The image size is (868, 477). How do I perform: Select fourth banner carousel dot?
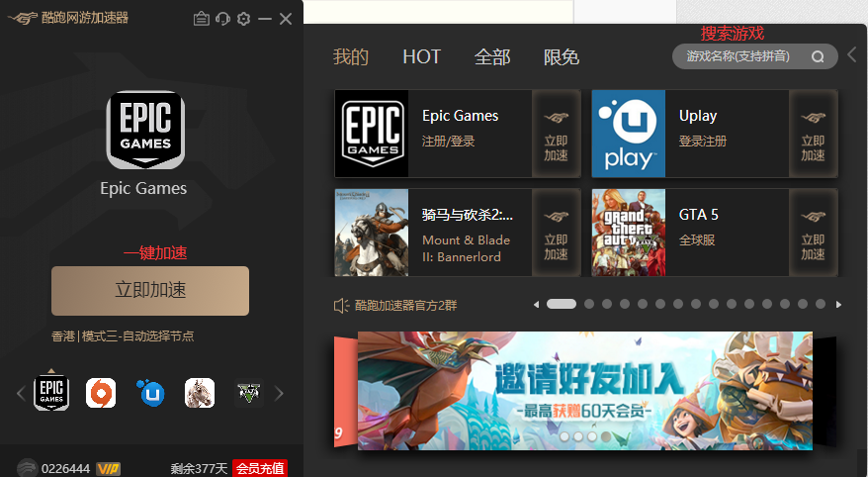[x=606, y=436]
